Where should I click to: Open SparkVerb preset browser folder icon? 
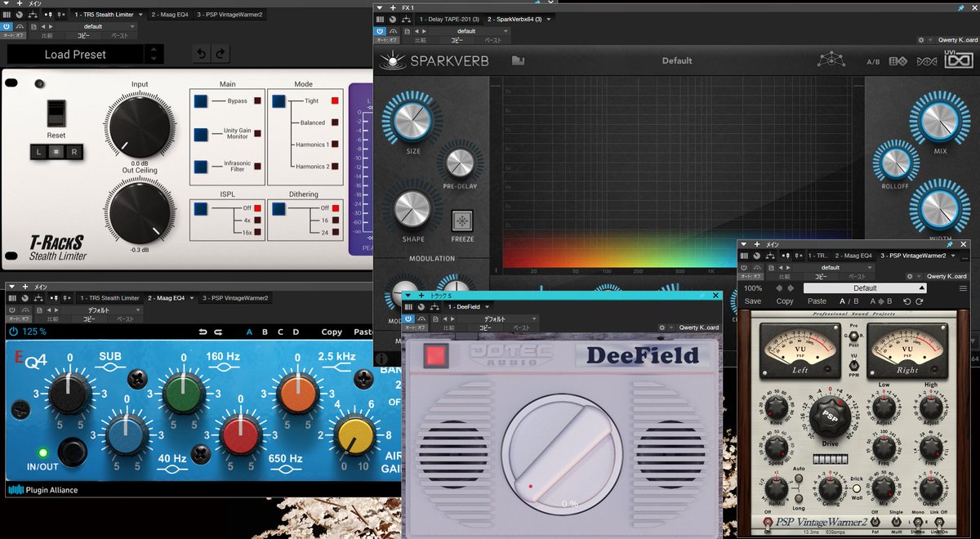tap(518, 60)
